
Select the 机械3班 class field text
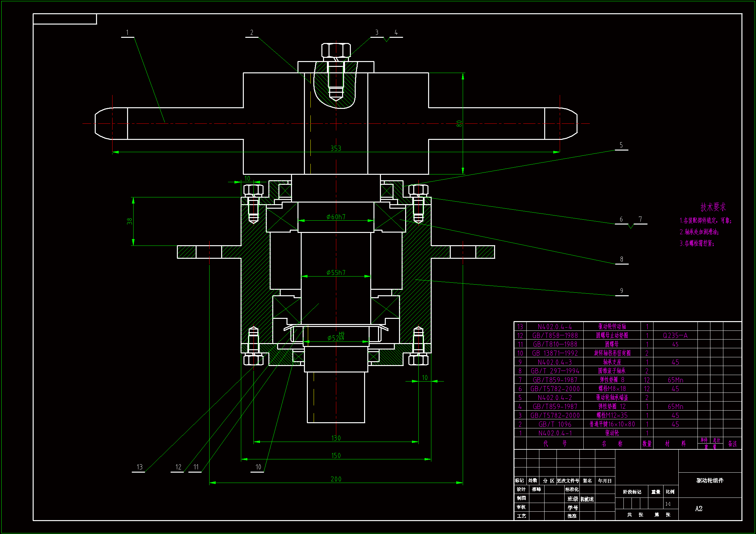pyautogui.click(x=587, y=499)
